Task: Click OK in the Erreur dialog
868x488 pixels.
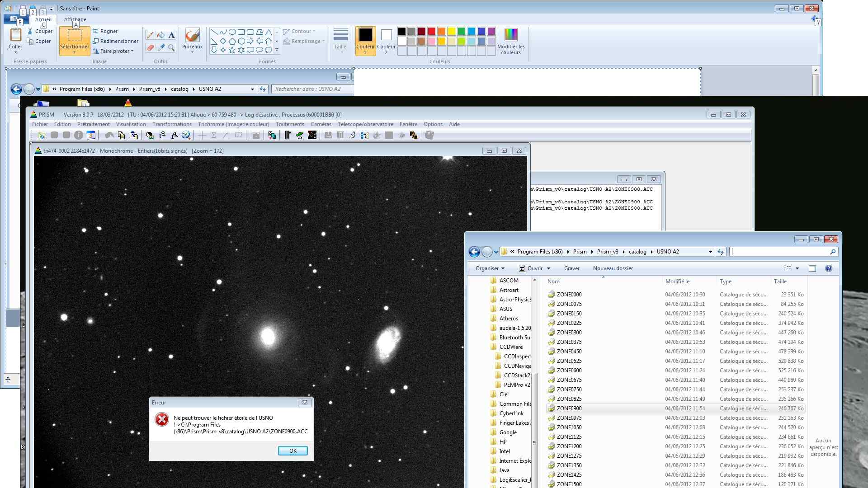Action: pyautogui.click(x=292, y=450)
